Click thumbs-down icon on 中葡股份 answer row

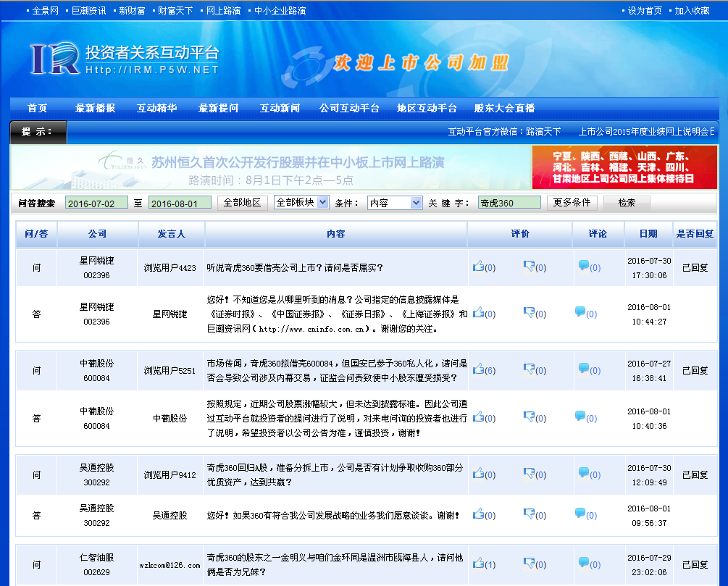pos(529,417)
